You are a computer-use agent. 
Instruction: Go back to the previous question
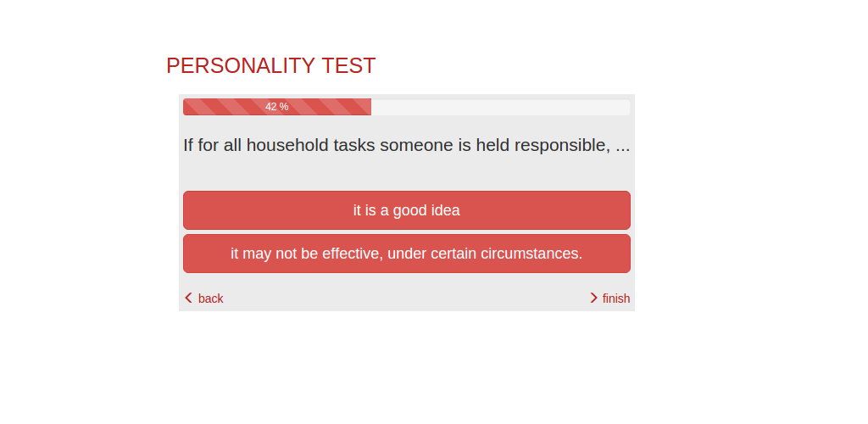(x=204, y=298)
